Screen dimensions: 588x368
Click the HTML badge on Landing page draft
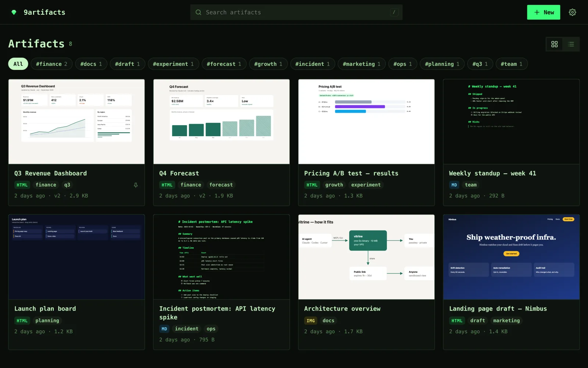click(x=457, y=321)
